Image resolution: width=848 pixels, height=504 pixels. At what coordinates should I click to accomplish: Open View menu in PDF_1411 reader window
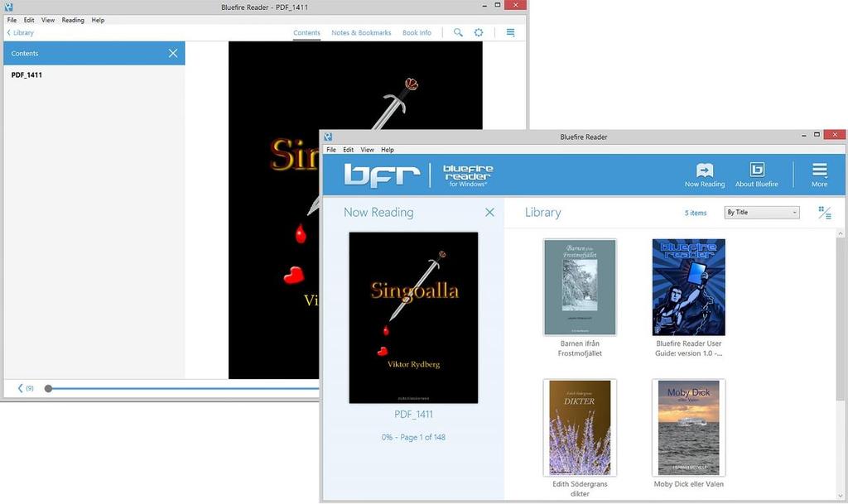coord(48,20)
